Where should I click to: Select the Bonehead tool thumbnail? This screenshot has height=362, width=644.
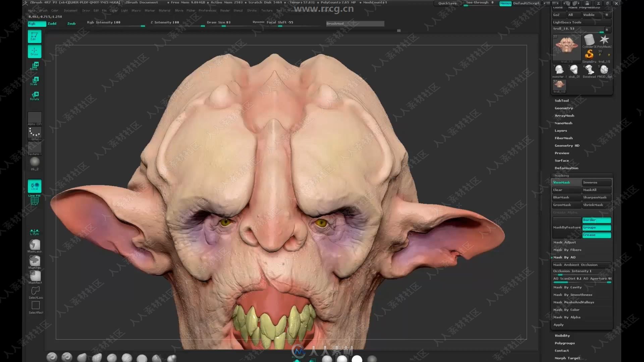pyautogui.click(x=589, y=71)
